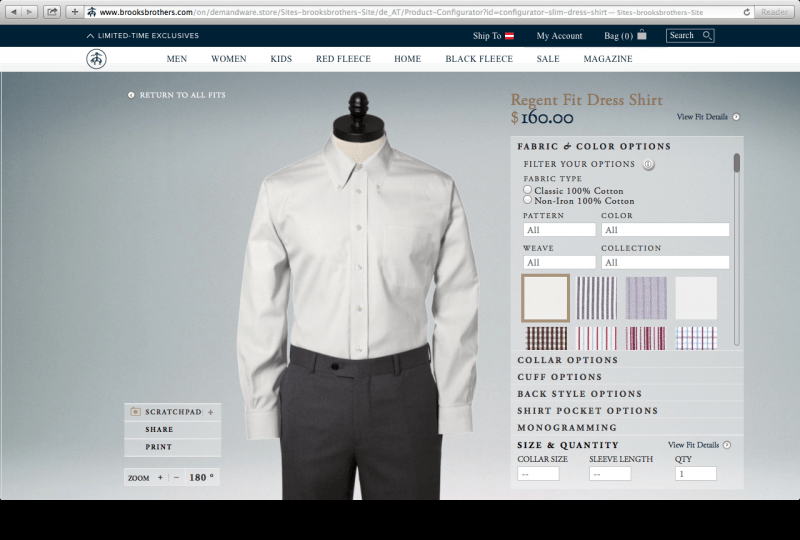This screenshot has width=800, height=540.
Task: Click the Scratchpad label
Action: [x=173, y=412]
